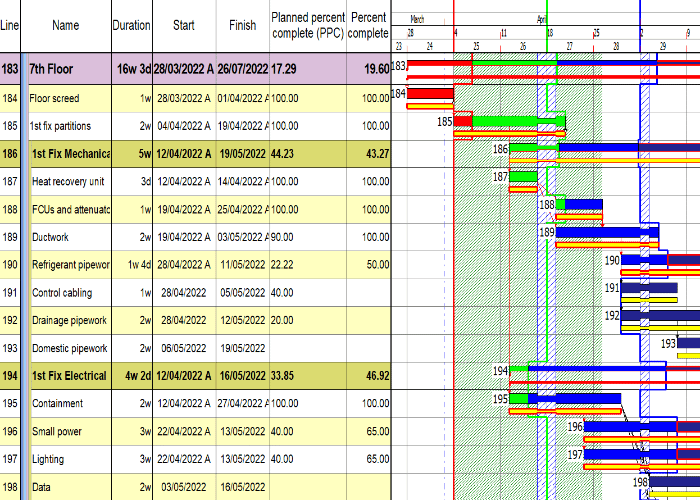Select the Domestic pipework start date cell

181,348
